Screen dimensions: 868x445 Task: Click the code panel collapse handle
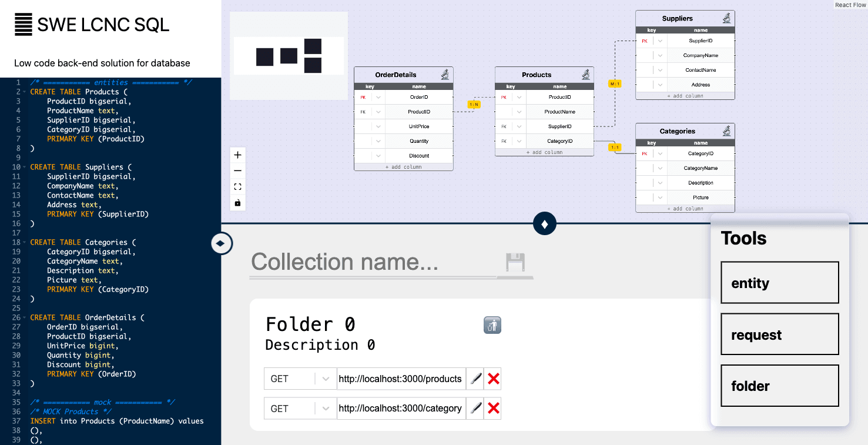click(x=222, y=243)
